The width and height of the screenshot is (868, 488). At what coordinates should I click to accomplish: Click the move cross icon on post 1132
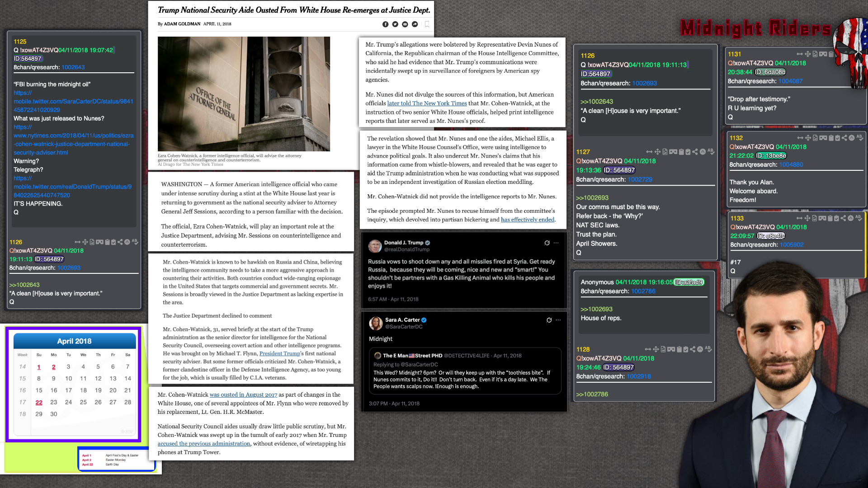click(x=807, y=138)
